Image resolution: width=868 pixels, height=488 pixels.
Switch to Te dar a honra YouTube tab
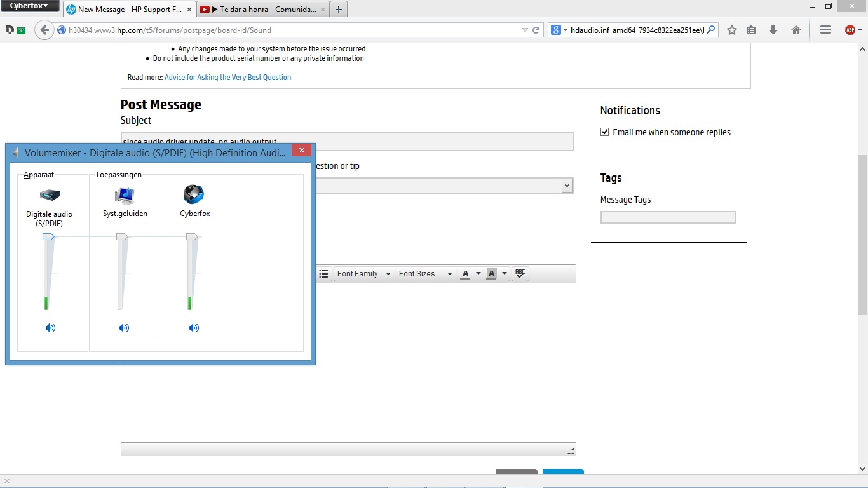[x=262, y=10]
